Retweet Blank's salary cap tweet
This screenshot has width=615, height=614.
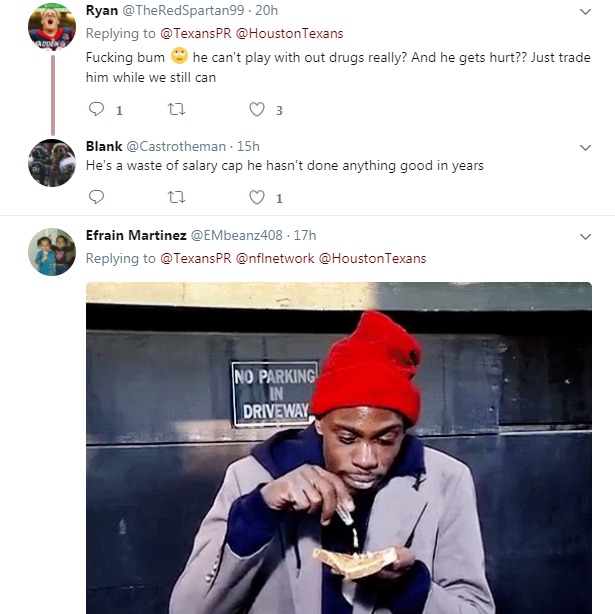177,198
